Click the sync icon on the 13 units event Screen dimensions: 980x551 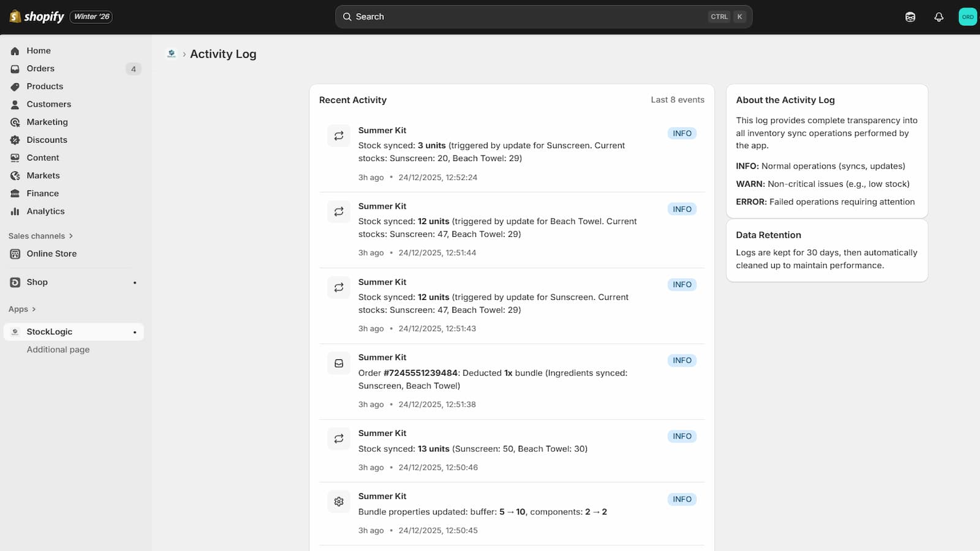pos(339,438)
